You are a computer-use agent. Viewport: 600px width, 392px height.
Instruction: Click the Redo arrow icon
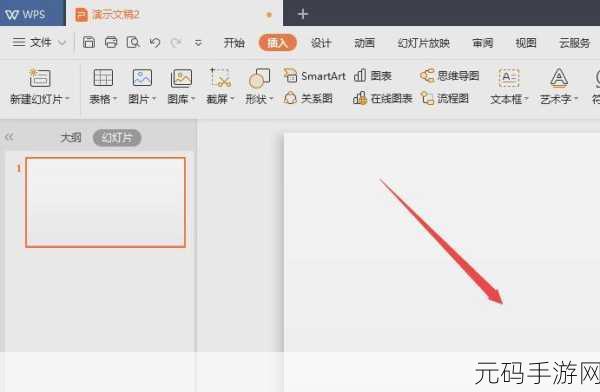176,42
